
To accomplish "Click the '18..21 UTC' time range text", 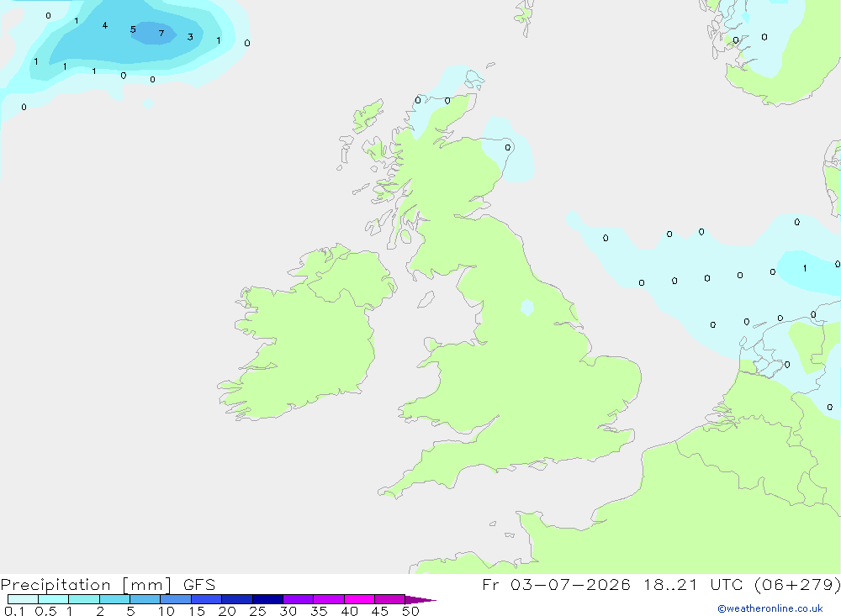I will tap(693, 585).
